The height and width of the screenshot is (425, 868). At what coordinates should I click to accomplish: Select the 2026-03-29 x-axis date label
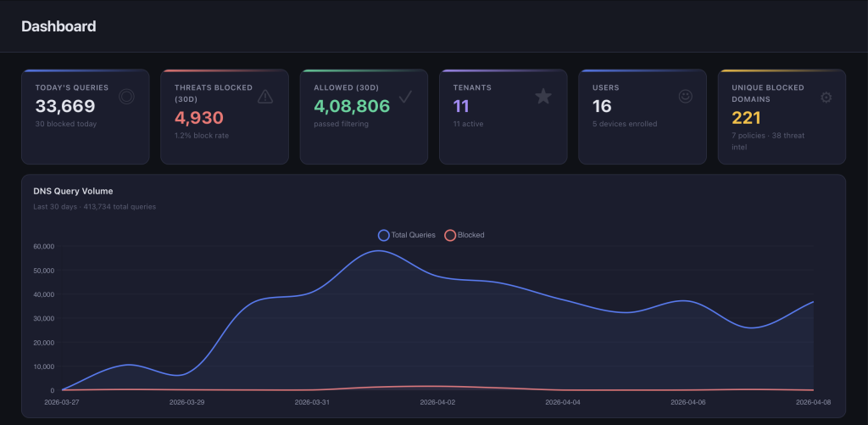(x=188, y=402)
